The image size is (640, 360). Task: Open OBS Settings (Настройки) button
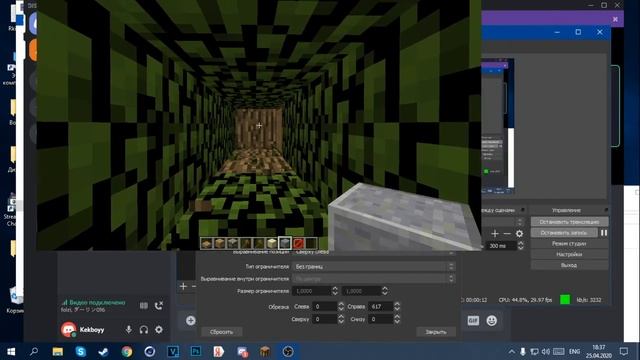tap(569, 254)
